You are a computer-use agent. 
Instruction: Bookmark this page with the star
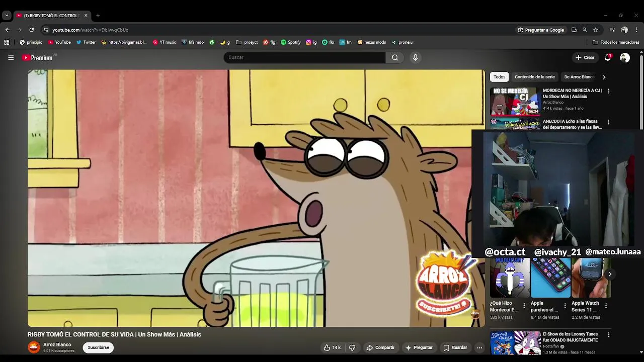click(x=596, y=30)
